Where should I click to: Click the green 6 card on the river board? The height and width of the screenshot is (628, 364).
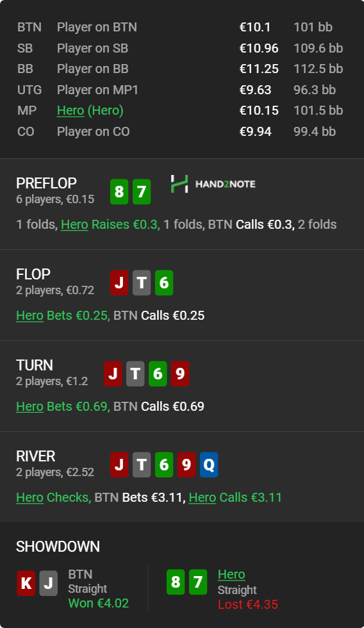click(x=164, y=465)
